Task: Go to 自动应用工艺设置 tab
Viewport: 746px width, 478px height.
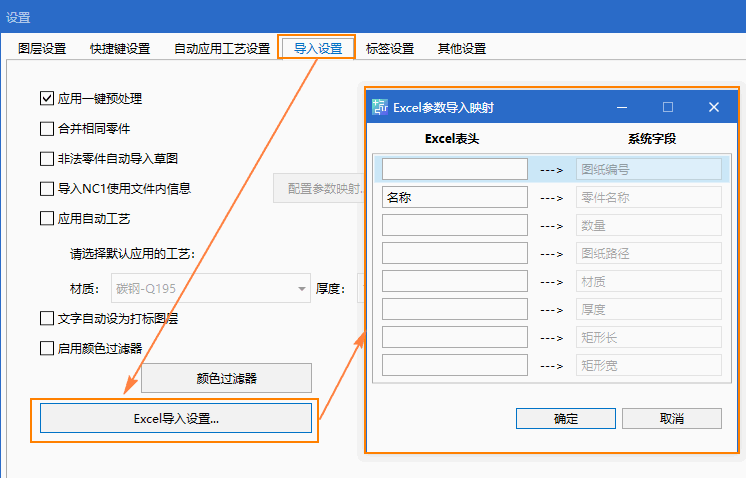Action: click(x=222, y=48)
